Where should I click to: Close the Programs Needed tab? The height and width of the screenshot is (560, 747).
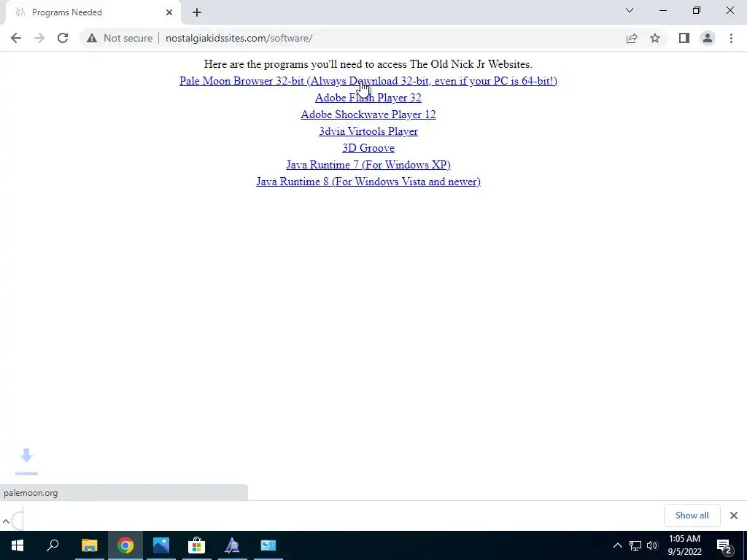169,12
